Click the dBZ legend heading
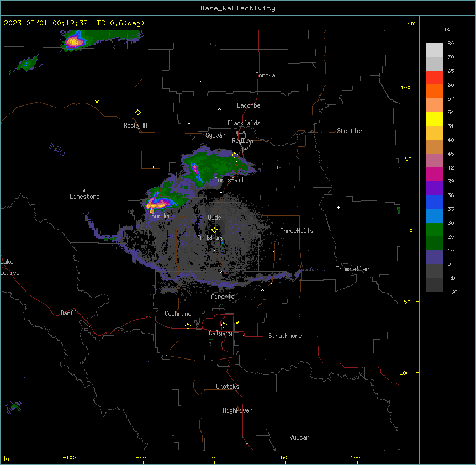This screenshot has height=465, width=476. click(447, 29)
